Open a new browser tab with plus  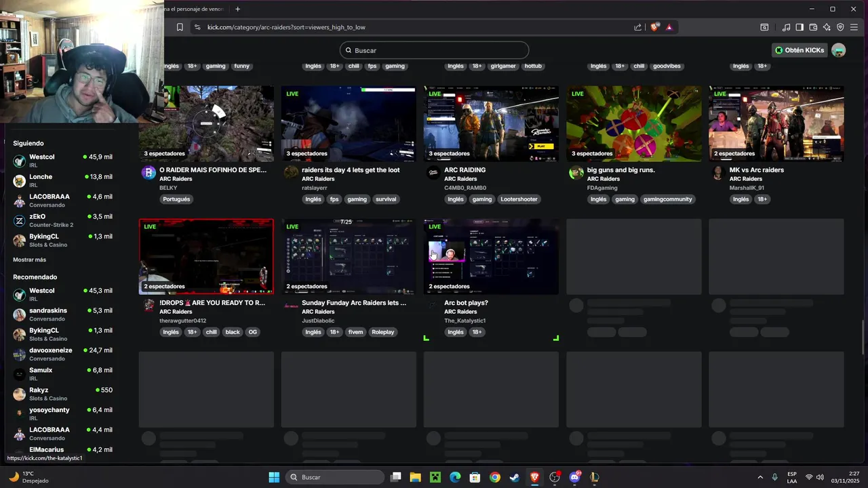pos(237,9)
